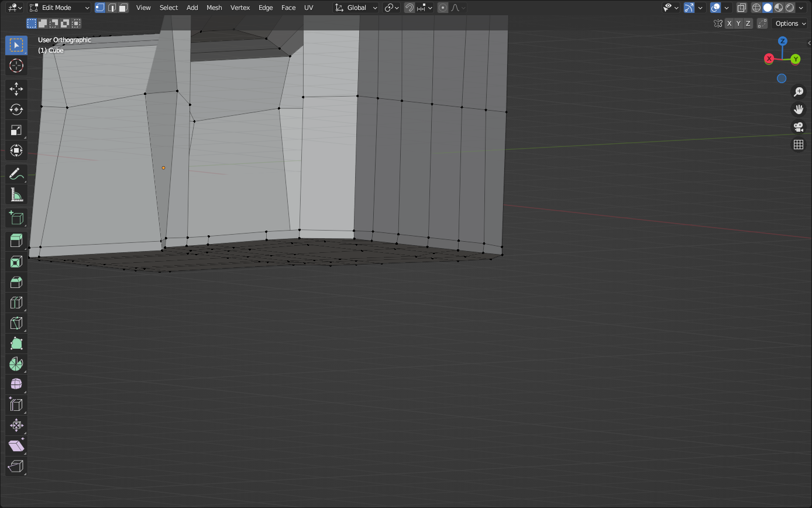Click the zoom view magnifier icon
Image resolution: width=812 pixels, height=508 pixels.
tap(799, 92)
